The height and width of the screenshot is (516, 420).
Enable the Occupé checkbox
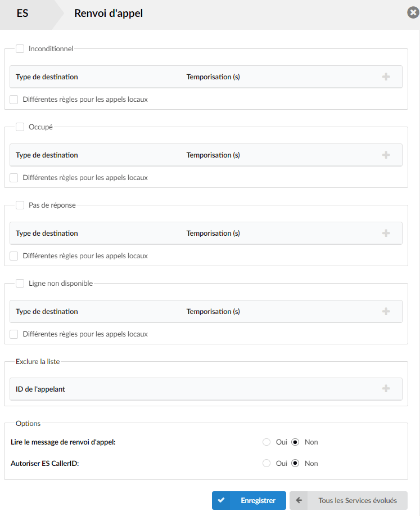pyautogui.click(x=20, y=127)
